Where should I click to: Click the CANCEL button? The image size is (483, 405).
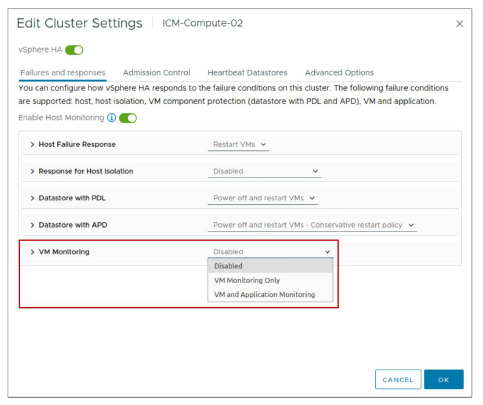click(x=398, y=379)
